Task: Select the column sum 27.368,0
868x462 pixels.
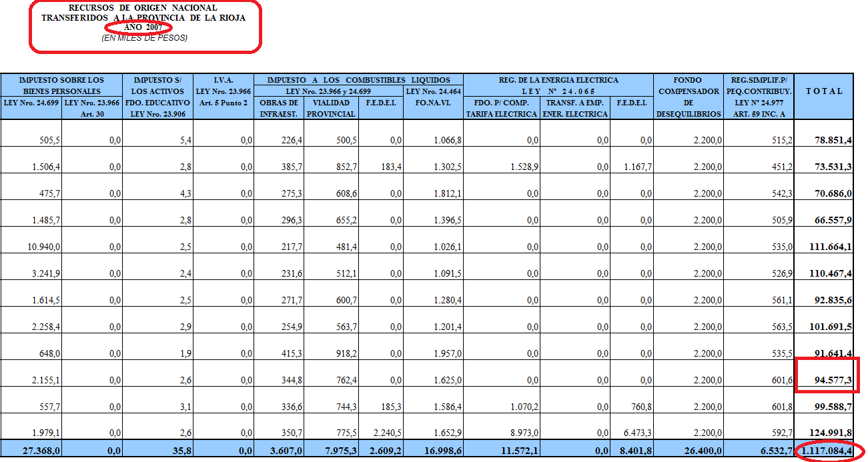Action: (x=41, y=451)
